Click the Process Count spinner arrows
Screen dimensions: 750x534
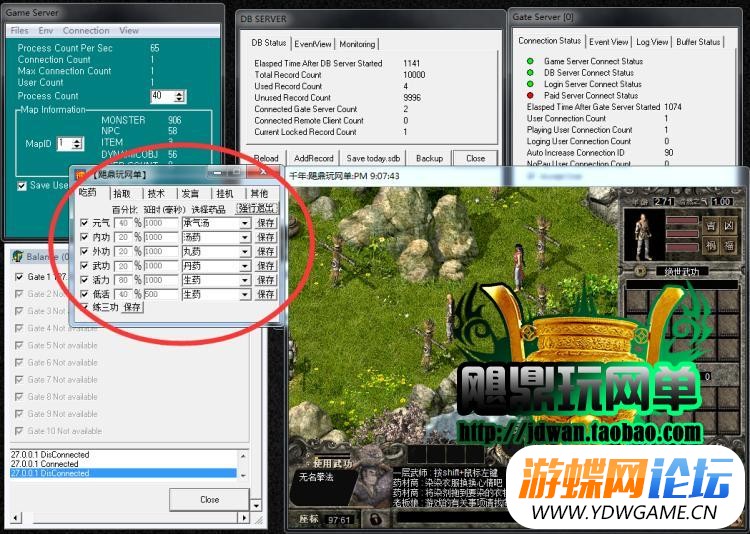click(x=179, y=96)
